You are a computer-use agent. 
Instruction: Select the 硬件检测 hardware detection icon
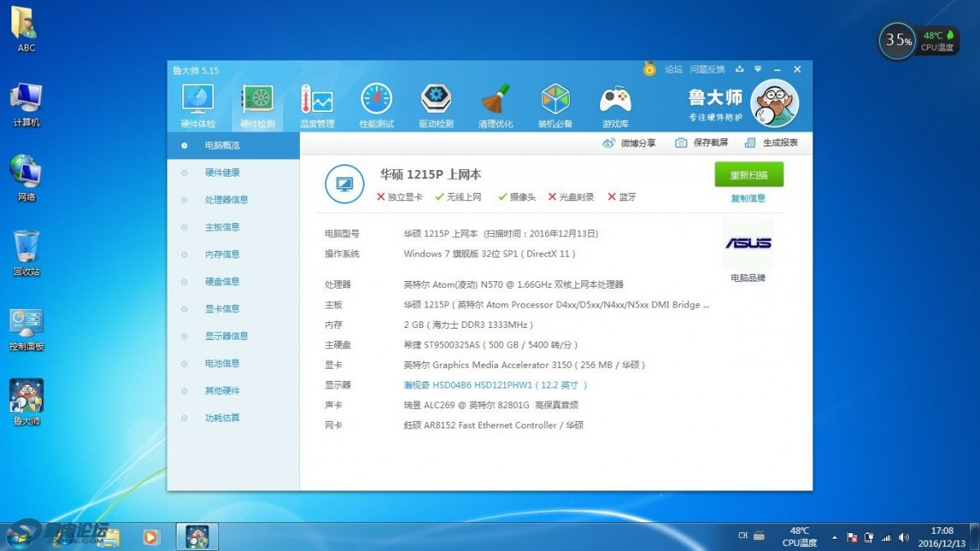coord(257,106)
